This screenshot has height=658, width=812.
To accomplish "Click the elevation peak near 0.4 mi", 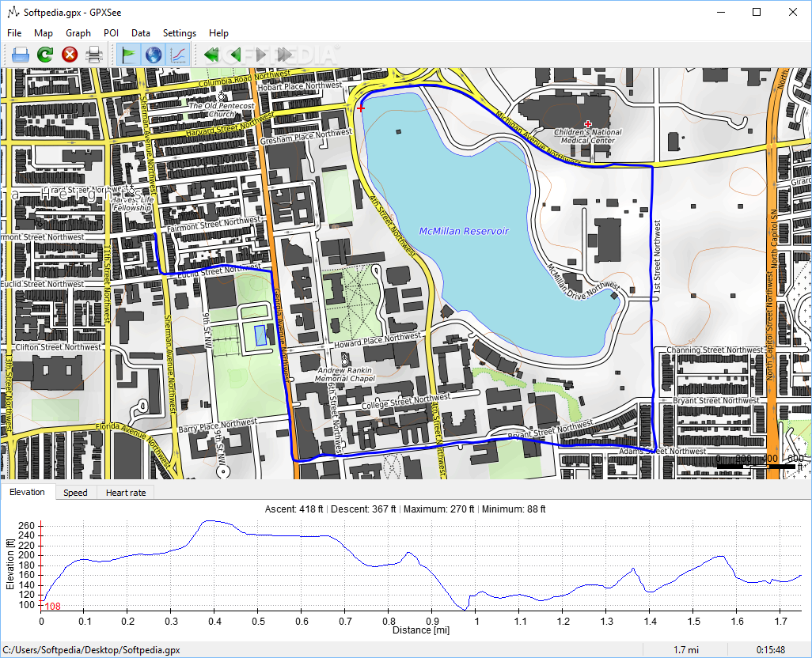I will click(x=207, y=521).
